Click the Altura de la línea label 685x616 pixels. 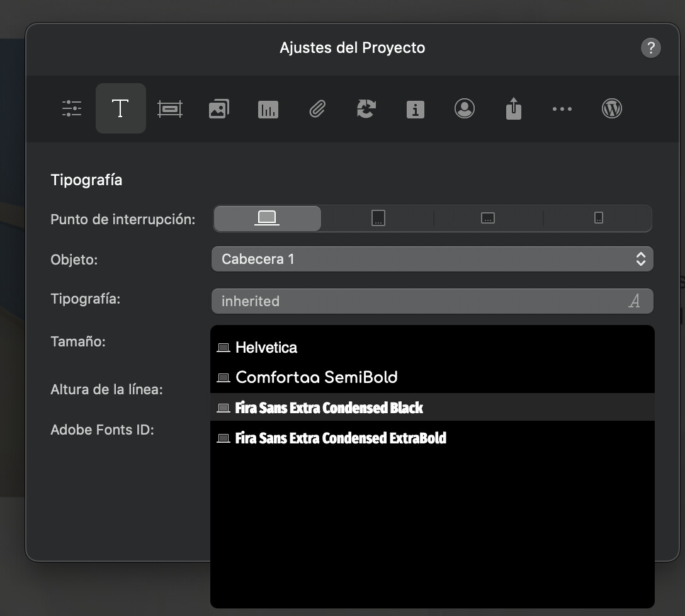click(x=106, y=389)
